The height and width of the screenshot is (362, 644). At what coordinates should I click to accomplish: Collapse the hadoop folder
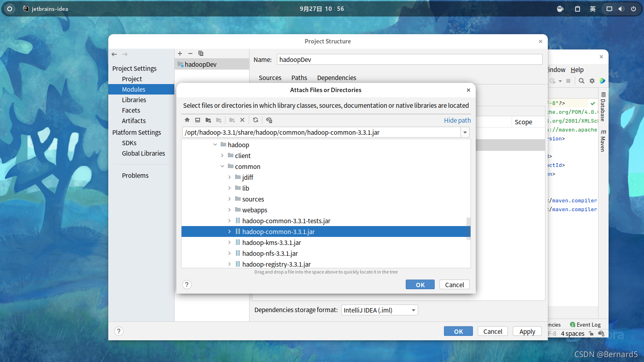click(215, 145)
